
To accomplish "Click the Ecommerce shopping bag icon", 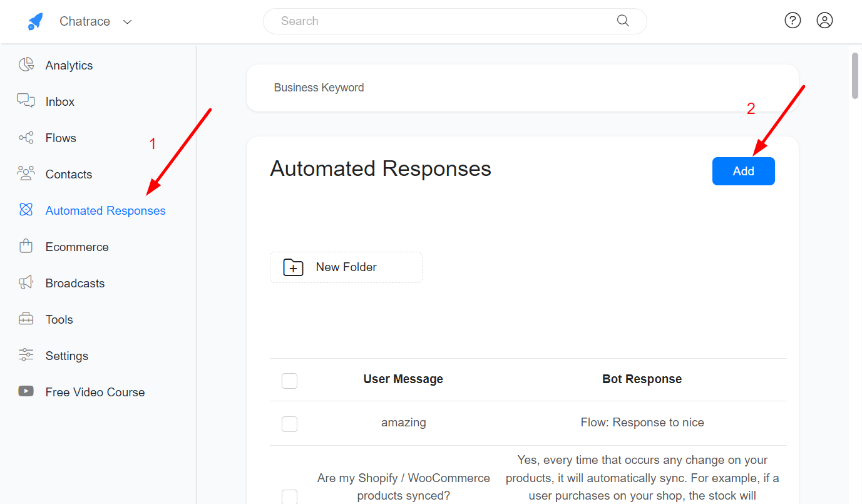I will (x=26, y=246).
